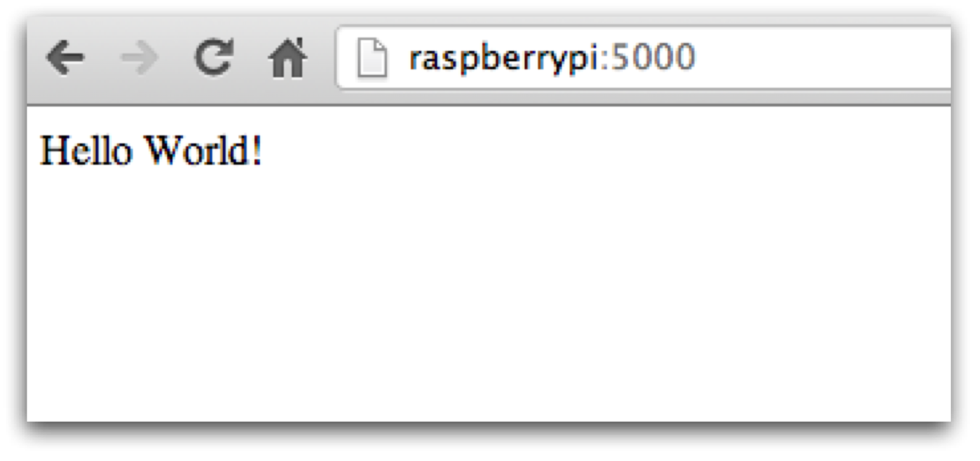Click the exclamation mark after World
This screenshot has height=461, width=980.
coord(257,151)
